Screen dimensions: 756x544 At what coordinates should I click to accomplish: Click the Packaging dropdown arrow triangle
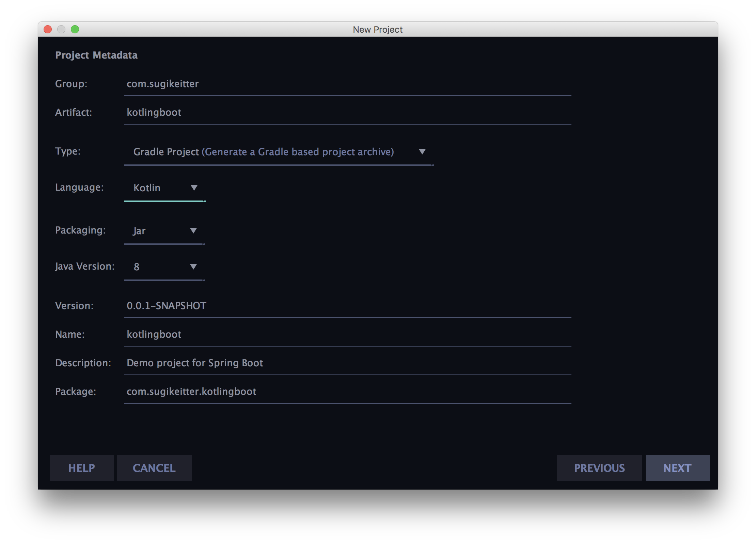point(193,231)
